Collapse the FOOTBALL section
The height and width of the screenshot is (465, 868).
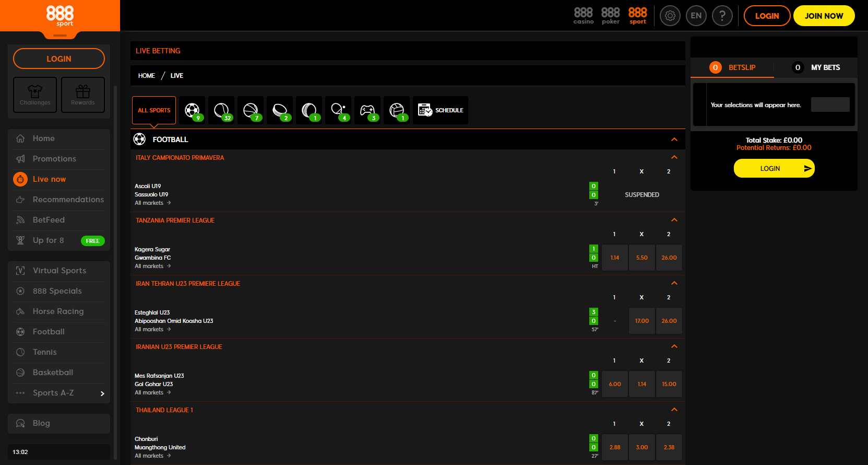[674, 140]
